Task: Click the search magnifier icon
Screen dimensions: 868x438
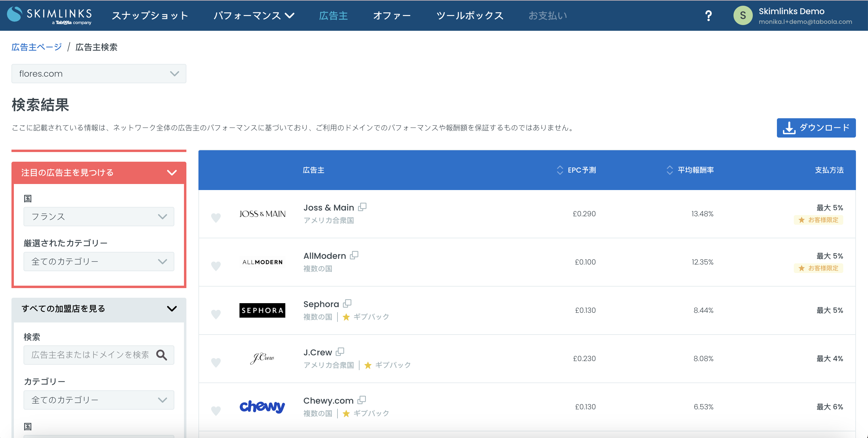Action: click(x=162, y=355)
